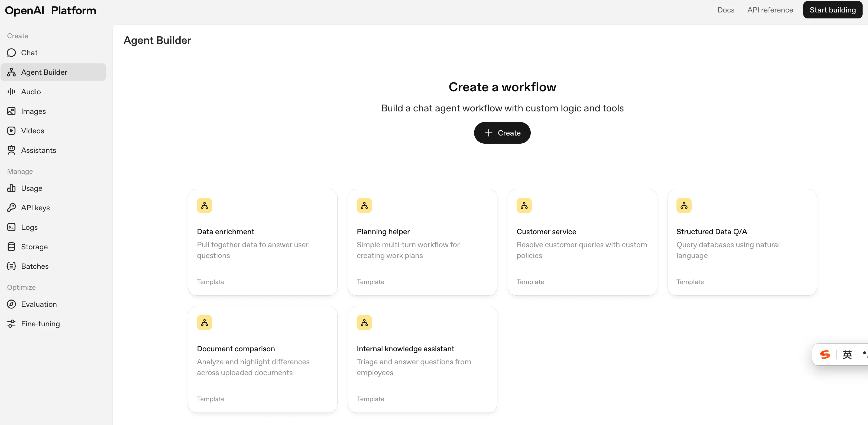Click the Fine-tuning sliders icon
The width and height of the screenshot is (868, 425).
click(11, 324)
